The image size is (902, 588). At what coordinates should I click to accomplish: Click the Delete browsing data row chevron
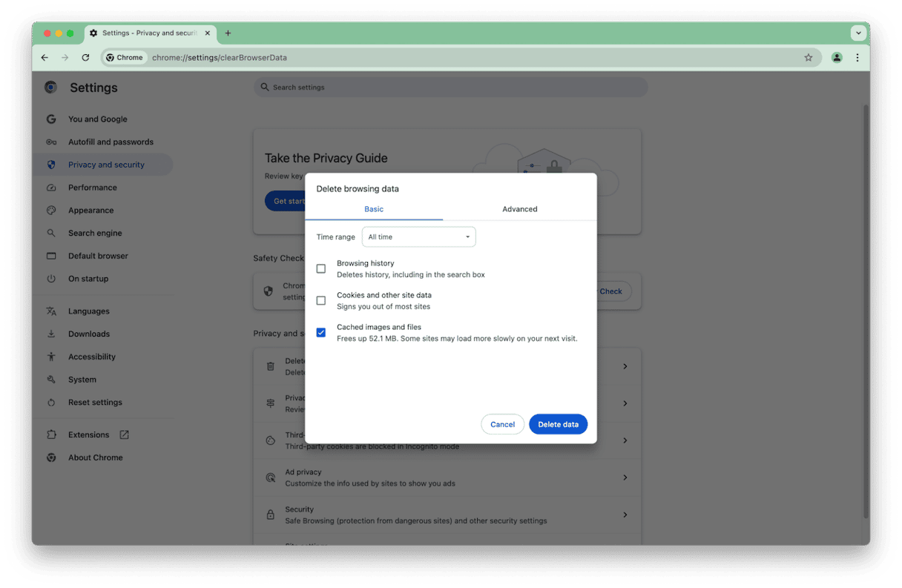[x=625, y=366]
